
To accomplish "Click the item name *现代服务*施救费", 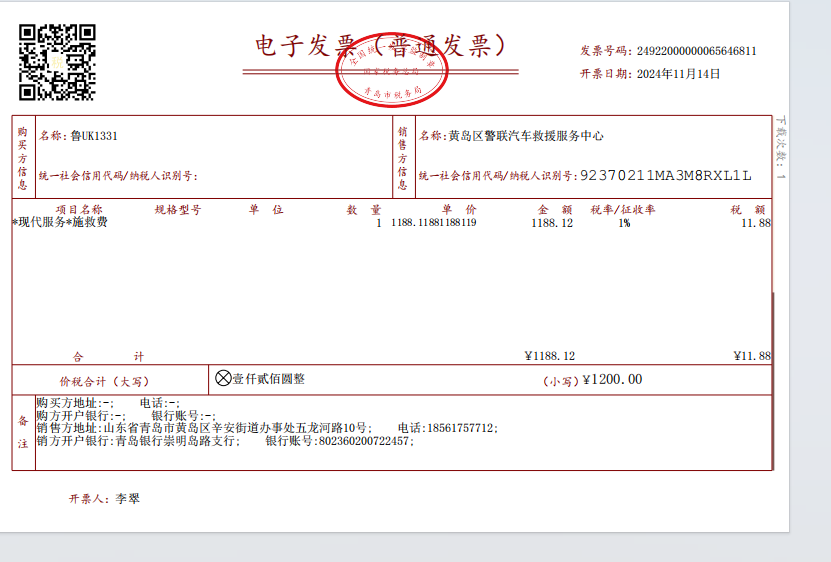I will point(60,223).
